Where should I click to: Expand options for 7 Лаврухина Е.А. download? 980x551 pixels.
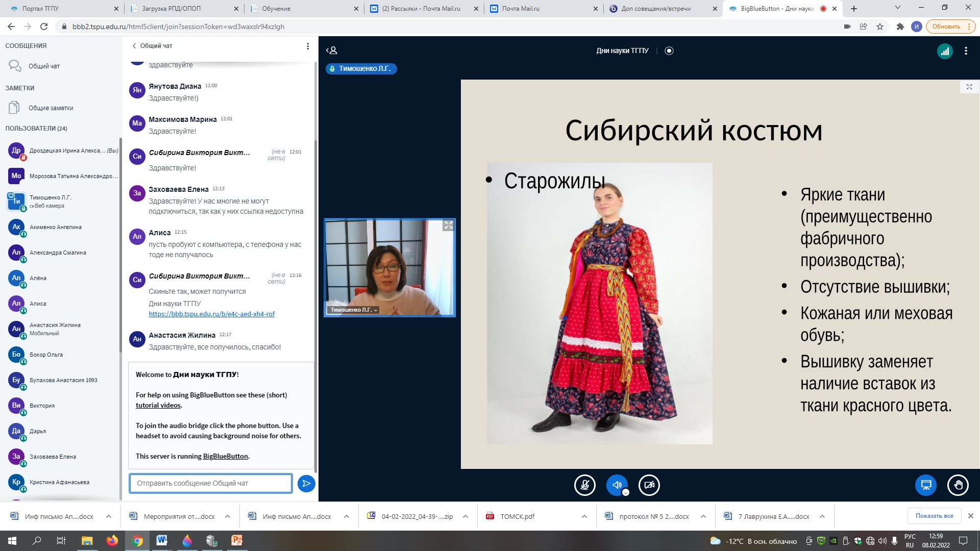[822, 516]
